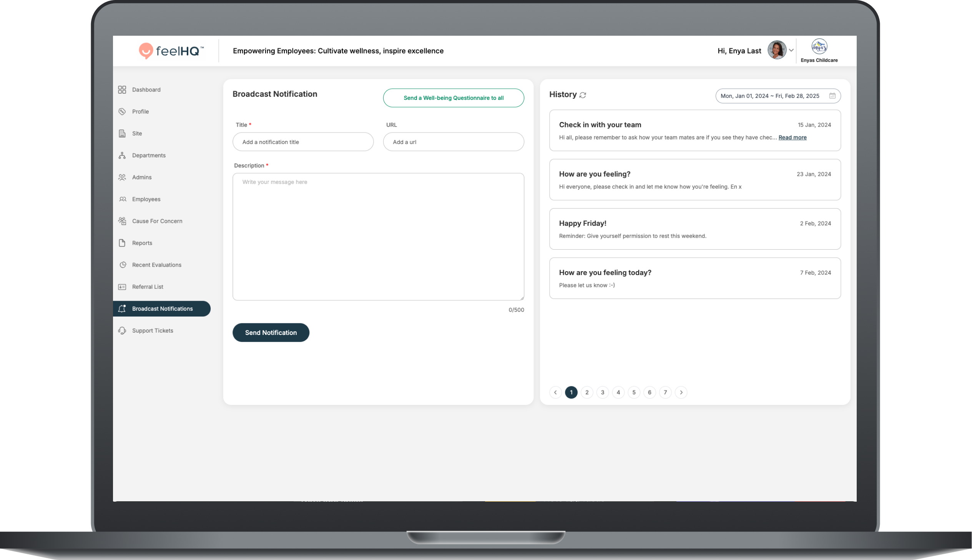Click the Reports document icon

click(122, 243)
